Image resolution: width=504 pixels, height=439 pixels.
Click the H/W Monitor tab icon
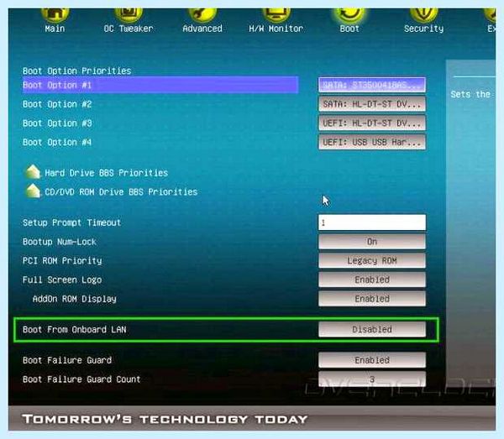[276, 15]
